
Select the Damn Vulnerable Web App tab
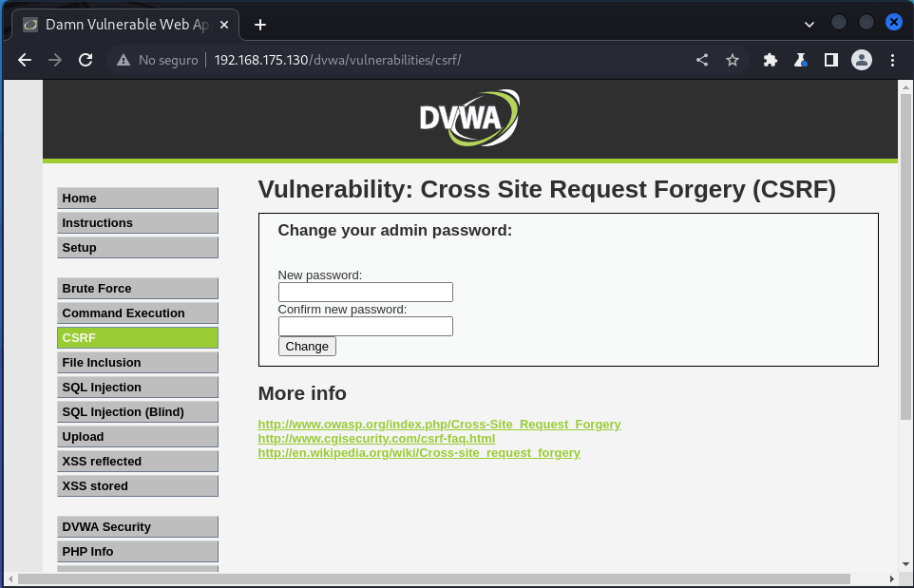[125, 25]
